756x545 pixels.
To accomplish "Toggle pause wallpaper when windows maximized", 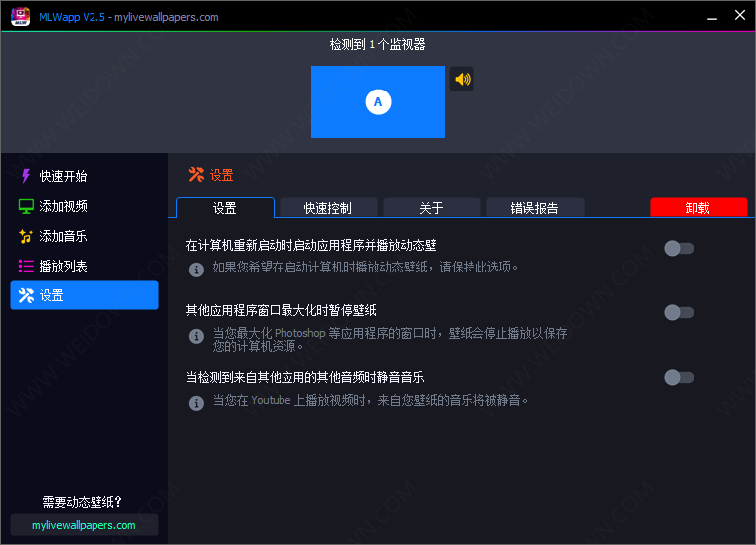I will (x=678, y=312).
